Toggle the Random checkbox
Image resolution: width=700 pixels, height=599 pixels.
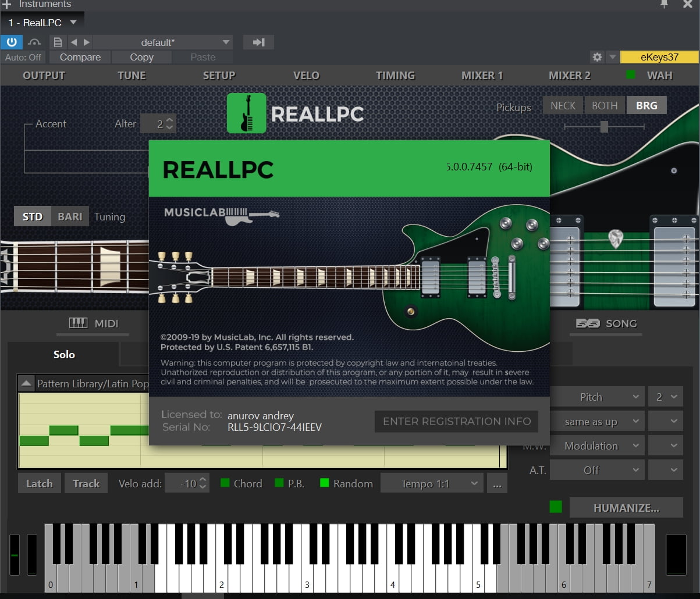[x=325, y=483]
